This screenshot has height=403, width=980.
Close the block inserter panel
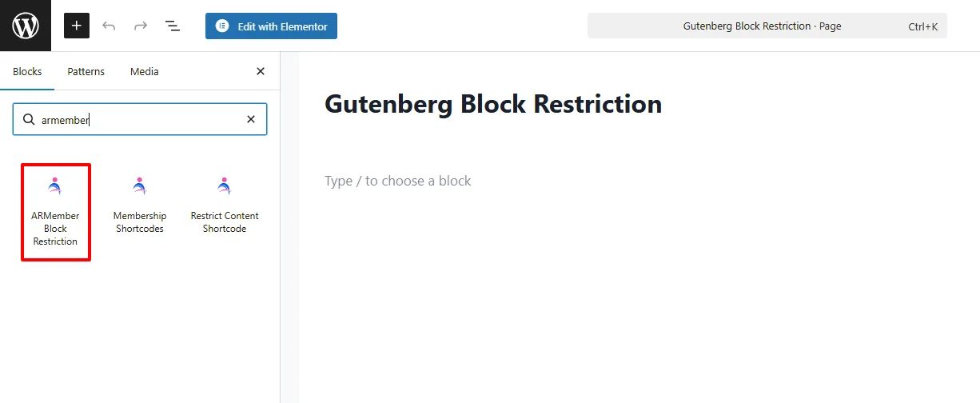click(260, 71)
